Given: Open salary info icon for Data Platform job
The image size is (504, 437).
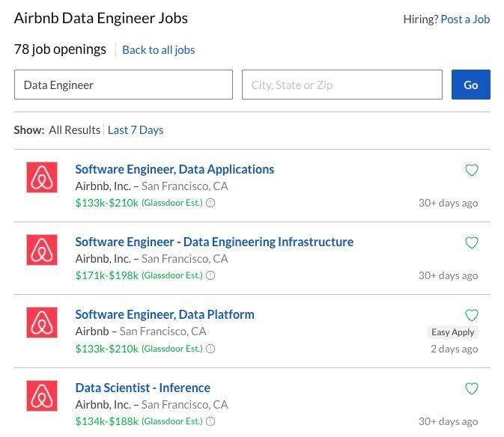Looking at the screenshot, I should pyautogui.click(x=210, y=349).
